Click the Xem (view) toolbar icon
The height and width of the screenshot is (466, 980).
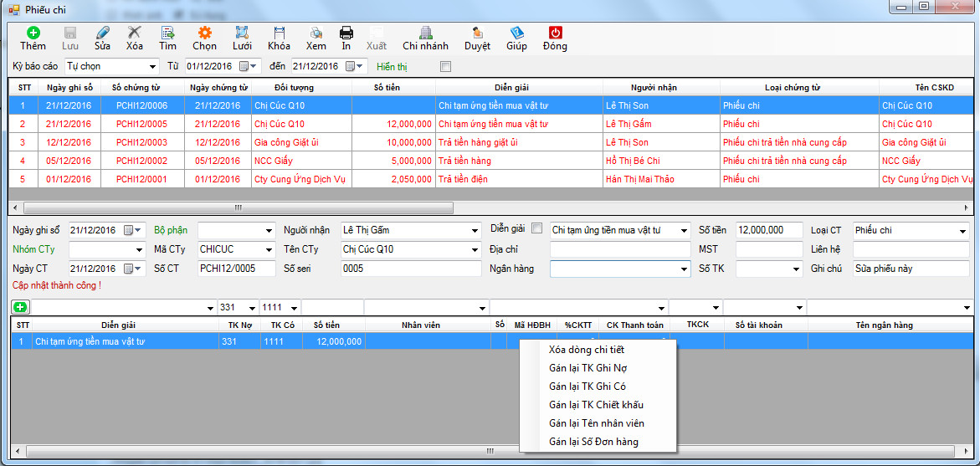click(316, 33)
